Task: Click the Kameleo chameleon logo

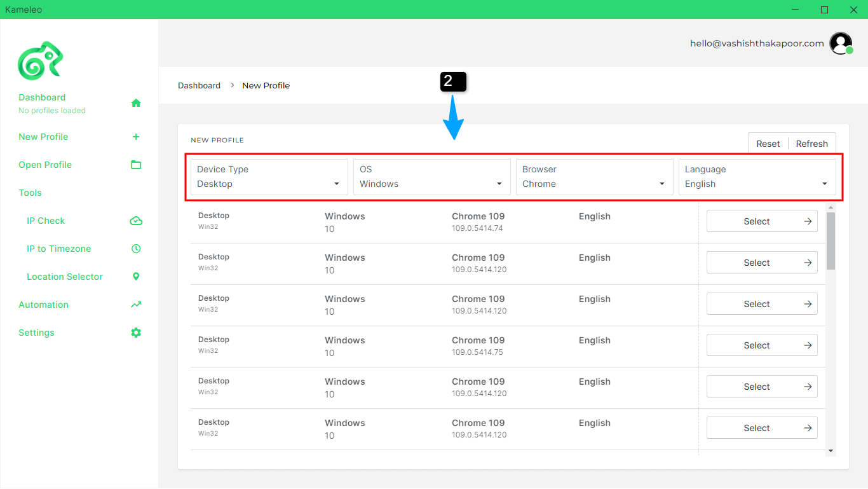Action: coord(40,61)
